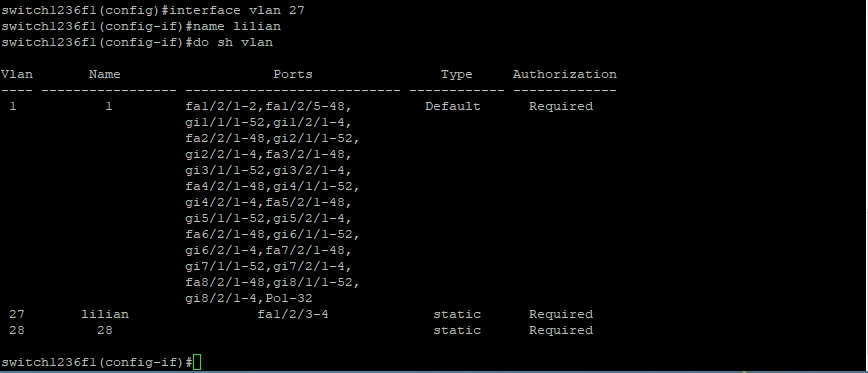
Task: Click the Name column header
Action: (105, 74)
